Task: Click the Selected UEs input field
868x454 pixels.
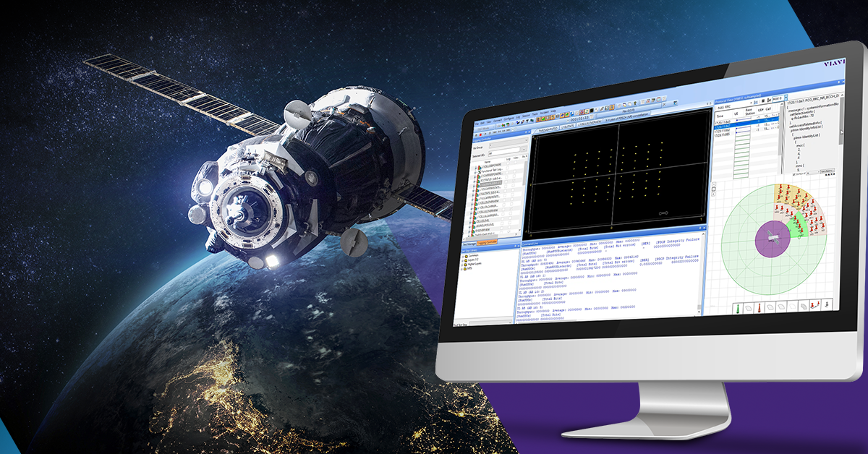Action: click(503, 151)
